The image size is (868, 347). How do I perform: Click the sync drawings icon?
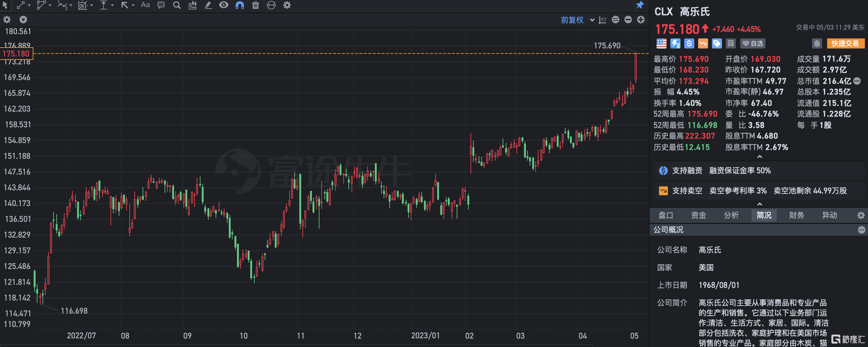(x=271, y=5)
